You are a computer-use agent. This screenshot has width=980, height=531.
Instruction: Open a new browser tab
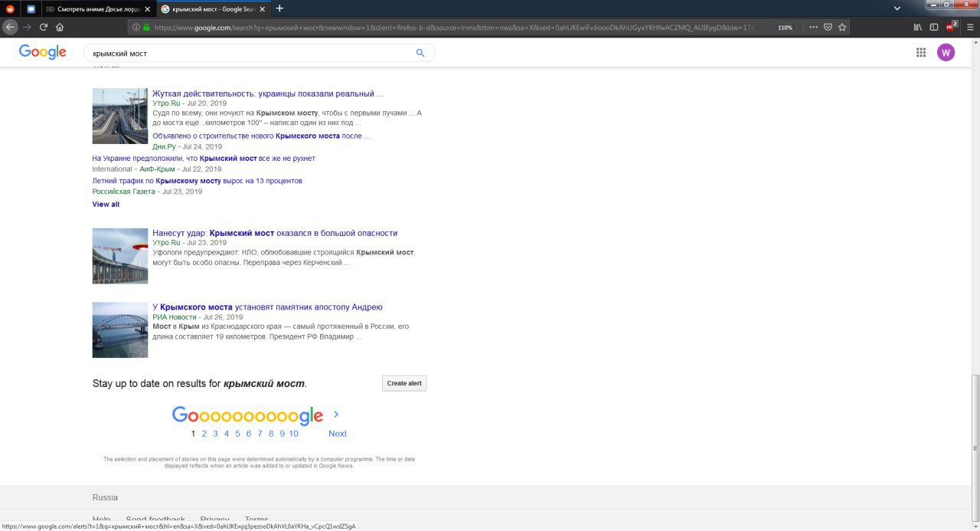279,8
